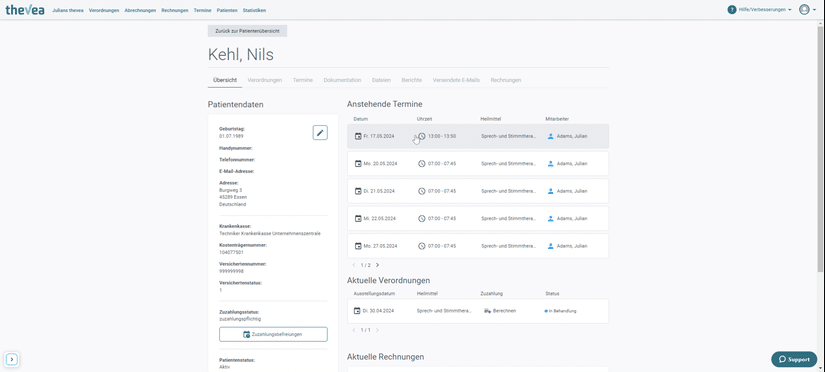Open the Support chat button

pos(794,359)
